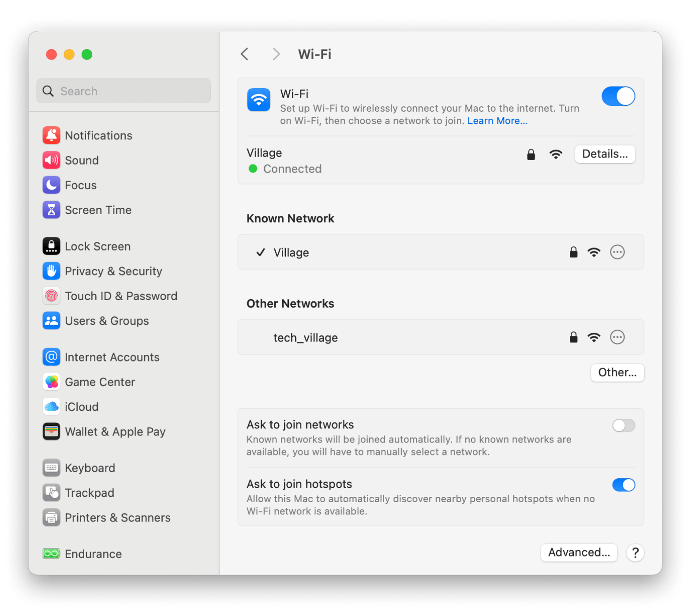Switch to Privacy & Security pane
This screenshot has height=616, width=688.
click(x=113, y=271)
